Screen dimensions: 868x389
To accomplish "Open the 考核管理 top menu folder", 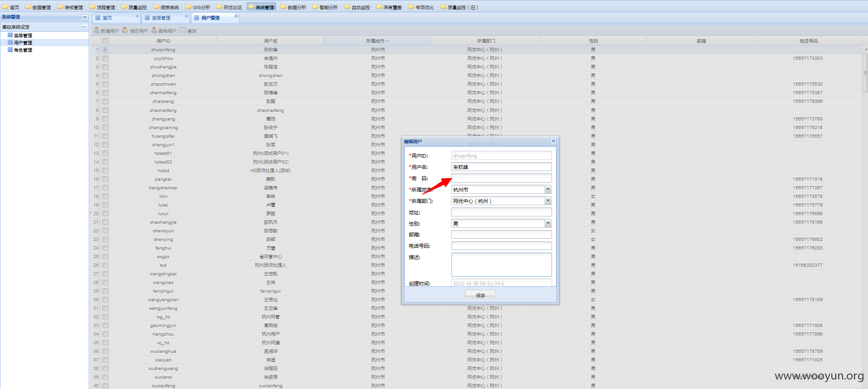I will tap(70, 7).
